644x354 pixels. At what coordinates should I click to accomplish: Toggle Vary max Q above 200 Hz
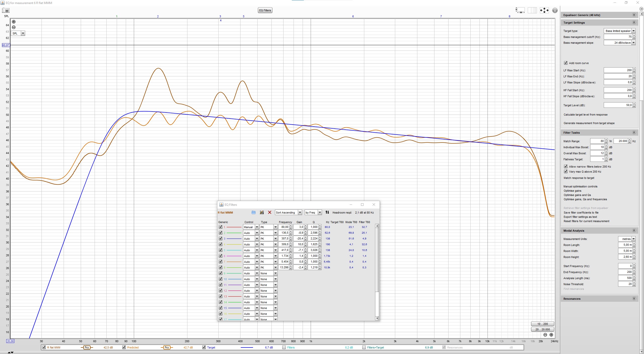[x=566, y=171]
